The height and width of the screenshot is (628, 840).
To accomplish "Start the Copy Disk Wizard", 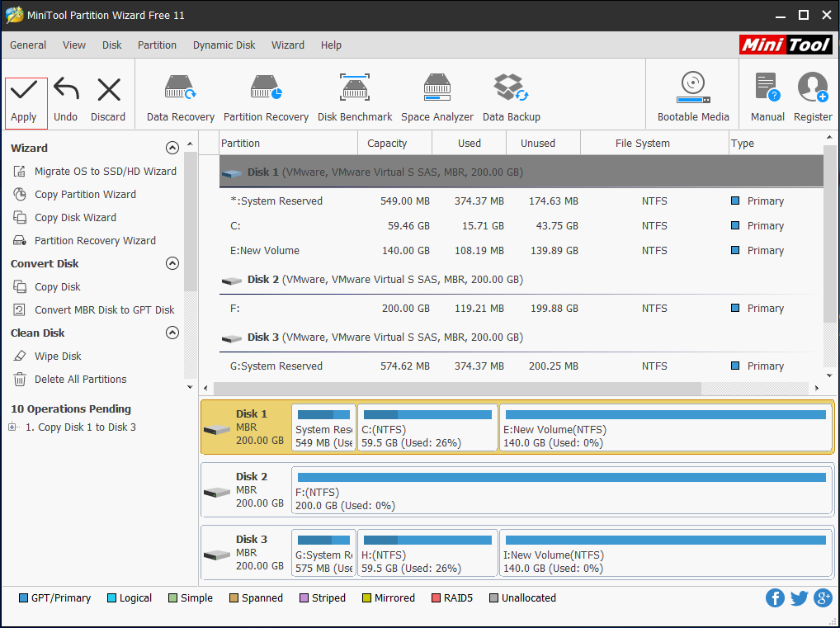I will (x=64, y=218).
